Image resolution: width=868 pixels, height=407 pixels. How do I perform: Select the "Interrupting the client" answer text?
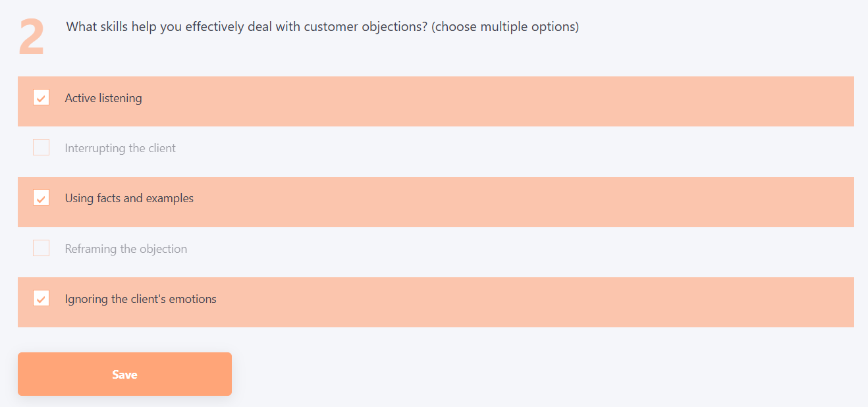point(120,148)
